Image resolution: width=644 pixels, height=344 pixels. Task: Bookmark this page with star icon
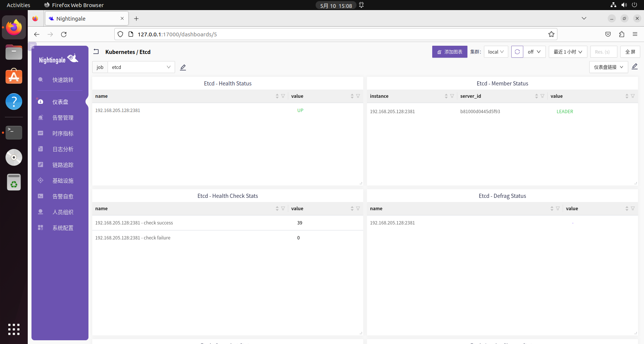[551, 34]
